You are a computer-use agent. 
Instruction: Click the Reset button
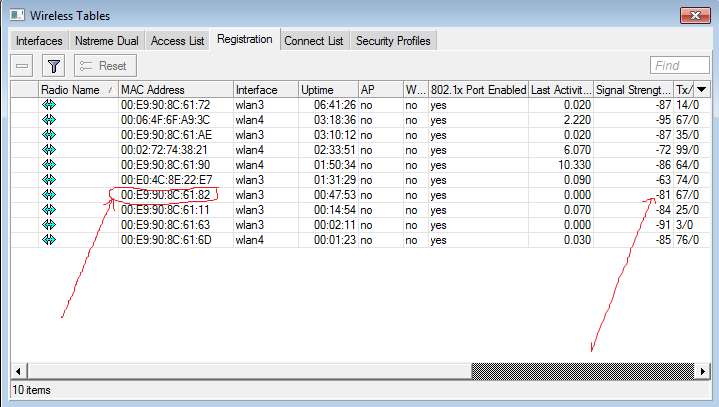point(105,66)
